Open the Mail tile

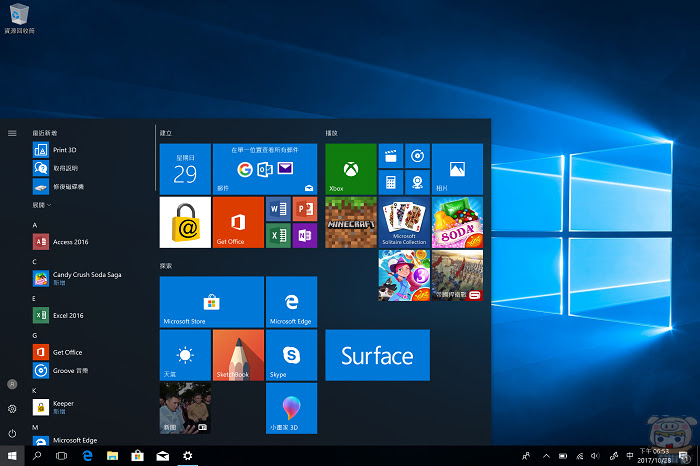coord(265,169)
